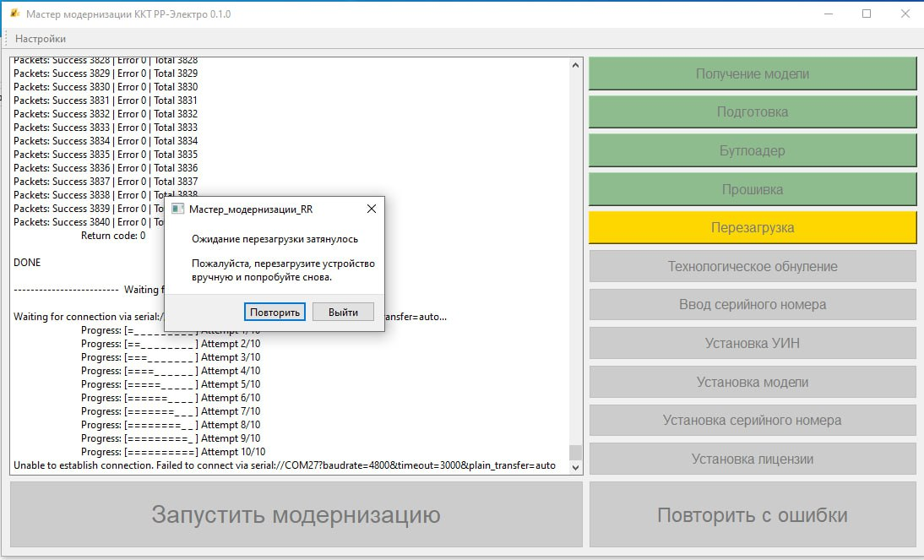Click the Повторить button in dialog
Image resolution: width=924 pixels, height=560 pixels.
click(x=274, y=312)
